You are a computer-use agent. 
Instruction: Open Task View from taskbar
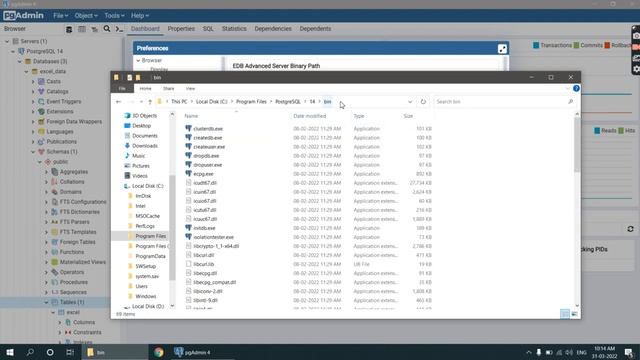tap(70, 352)
